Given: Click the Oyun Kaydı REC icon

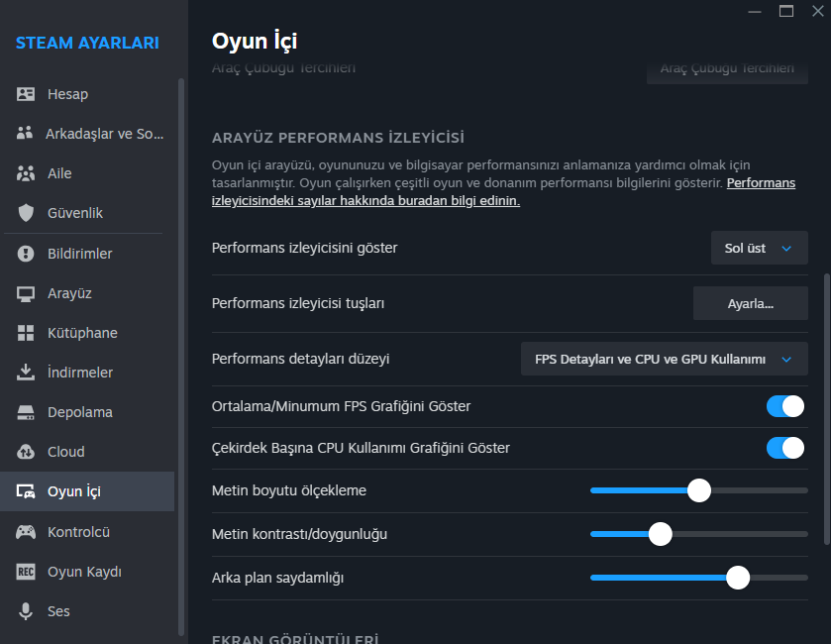Looking at the screenshot, I should 27,572.
